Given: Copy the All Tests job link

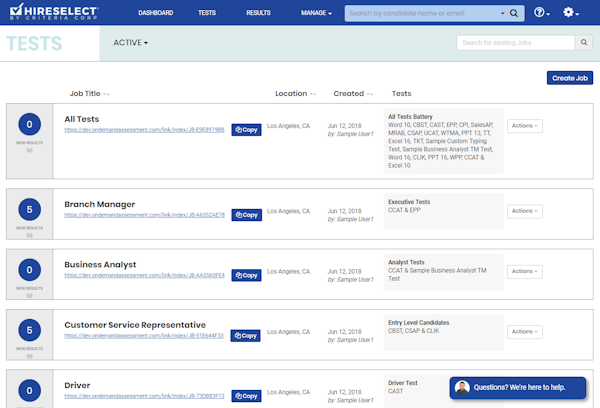Looking at the screenshot, I should pos(246,130).
